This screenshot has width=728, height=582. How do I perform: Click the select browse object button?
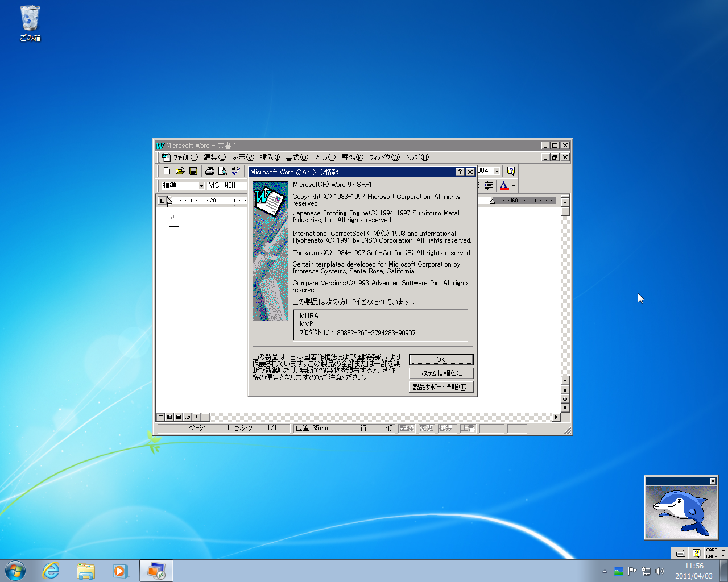pyautogui.click(x=565, y=399)
